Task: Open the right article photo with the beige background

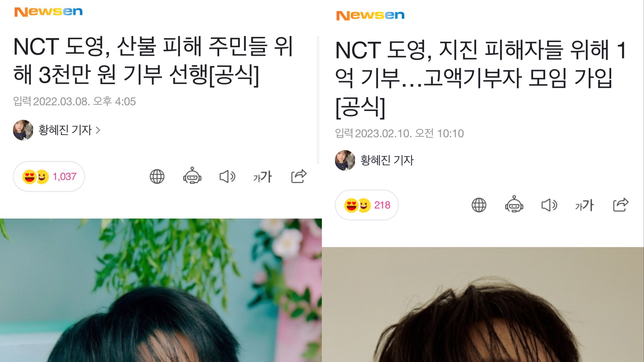Action: (483, 304)
